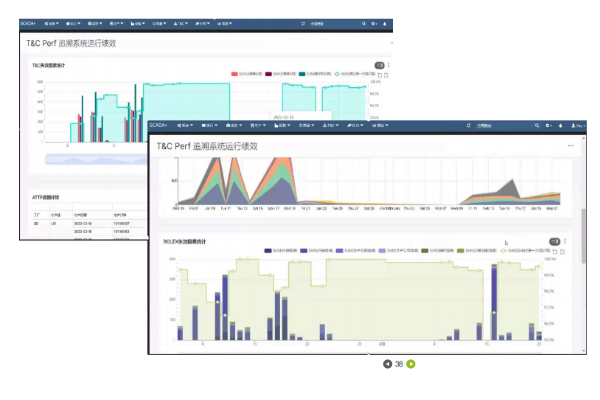Expand the T&C dropdown in front navbar
The image size is (600, 400).
point(331,125)
